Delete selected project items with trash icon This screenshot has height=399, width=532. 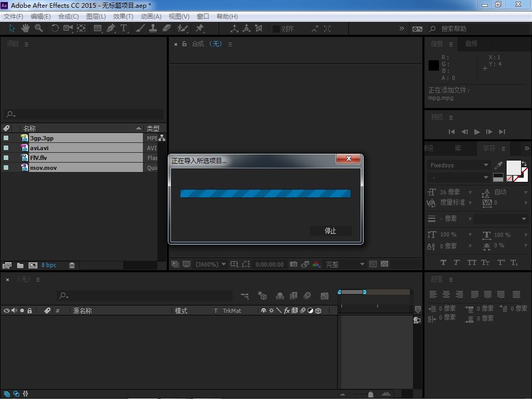click(x=72, y=265)
